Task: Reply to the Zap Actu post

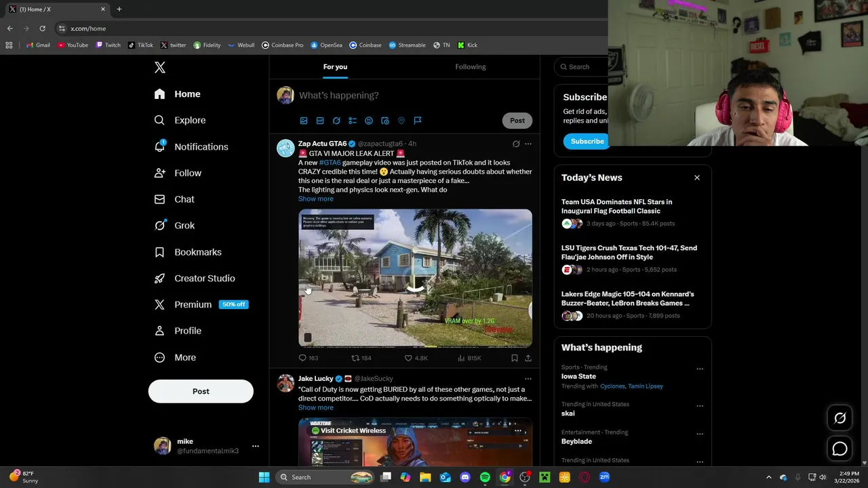Action: tap(309, 358)
